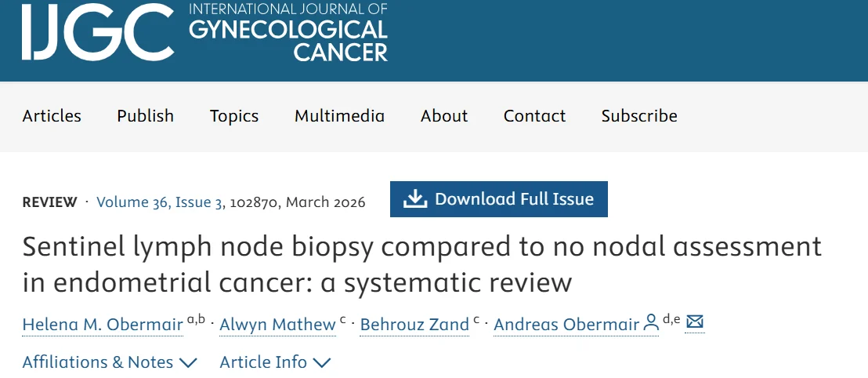
Task: Click the download icon on Download Full Issue
Action: coord(414,199)
